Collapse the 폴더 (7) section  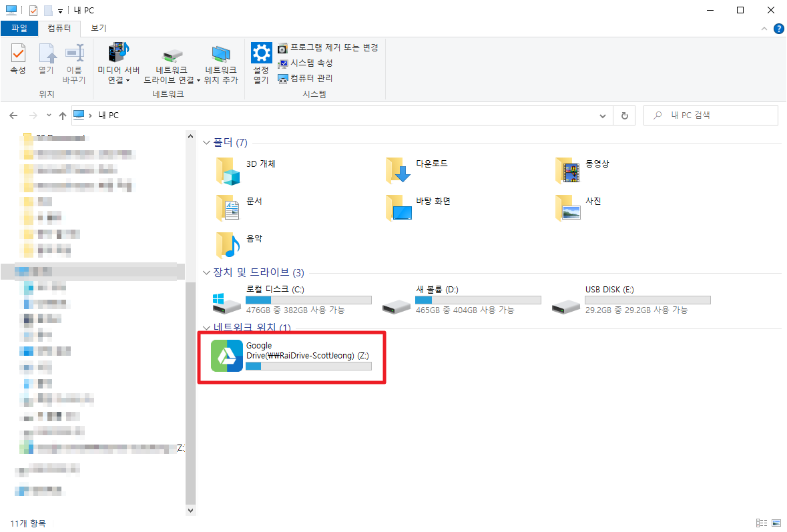pos(207,142)
